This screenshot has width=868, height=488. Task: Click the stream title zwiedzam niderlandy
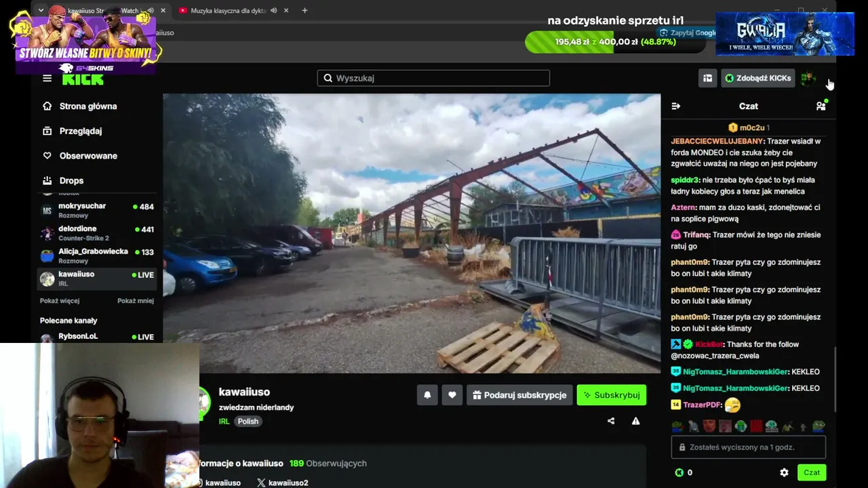pyautogui.click(x=256, y=407)
